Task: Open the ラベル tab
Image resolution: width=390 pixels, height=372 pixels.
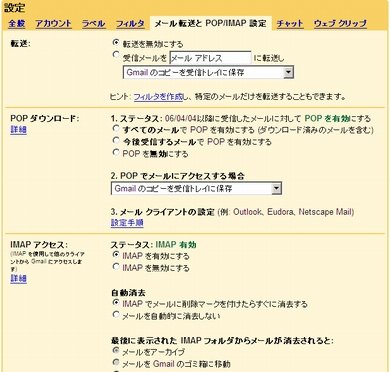Action: 94,24
